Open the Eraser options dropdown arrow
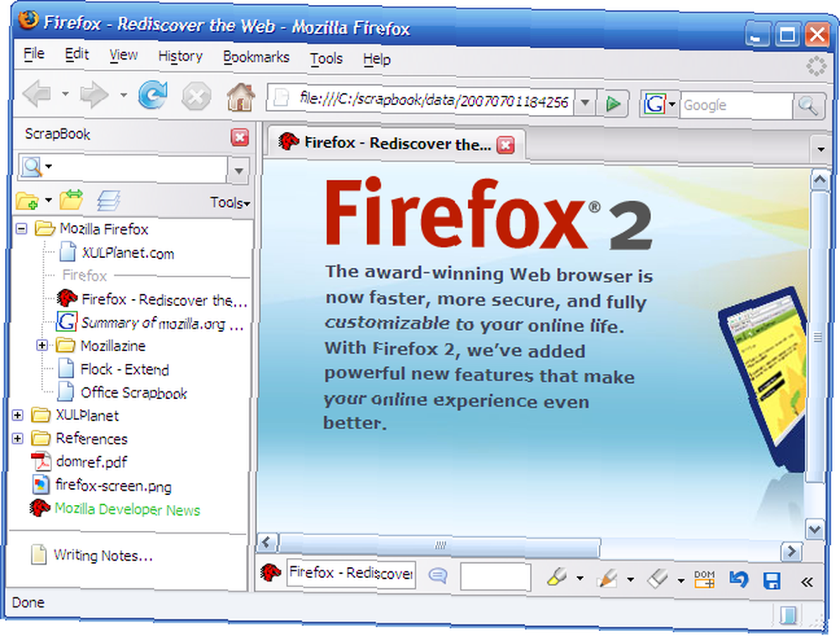 tap(680, 581)
